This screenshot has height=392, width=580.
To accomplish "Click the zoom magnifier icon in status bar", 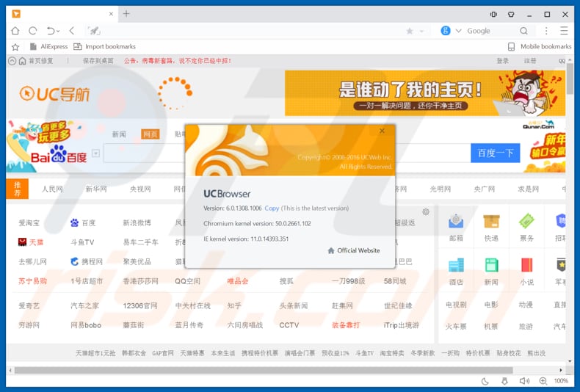I will click(x=543, y=381).
